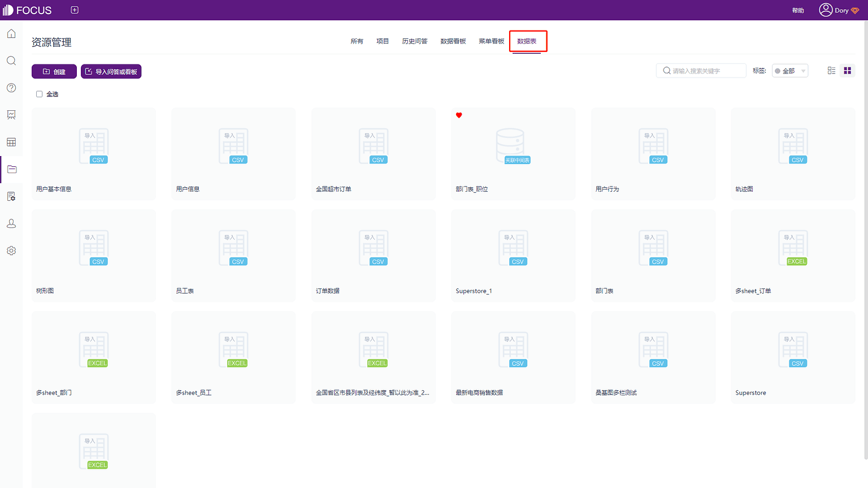
Task: Click the magnifier icon in search box
Action: [x=667, y=71]
